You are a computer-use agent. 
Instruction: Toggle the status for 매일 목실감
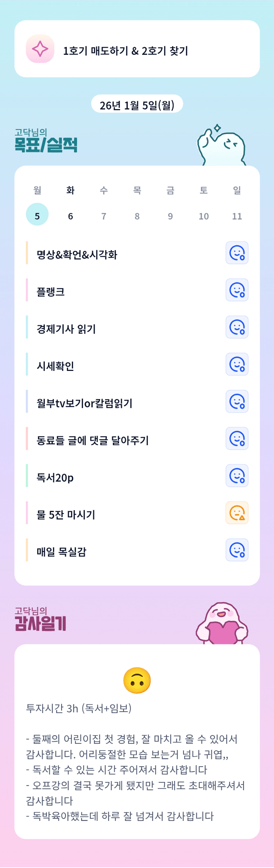[237, 550]
